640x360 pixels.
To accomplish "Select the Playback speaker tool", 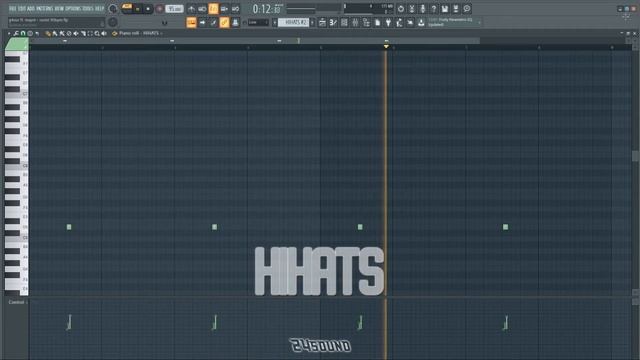I will tap(104, 33).
